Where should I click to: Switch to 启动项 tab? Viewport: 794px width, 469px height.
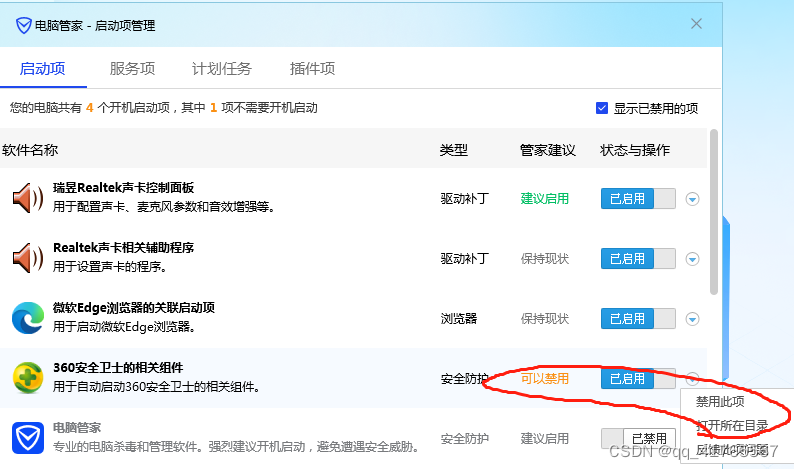[x=43, y=68]
